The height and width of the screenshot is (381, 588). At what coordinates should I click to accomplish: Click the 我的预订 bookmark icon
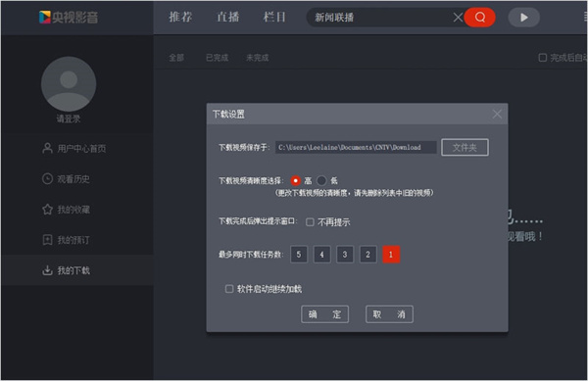pos(47,240)
